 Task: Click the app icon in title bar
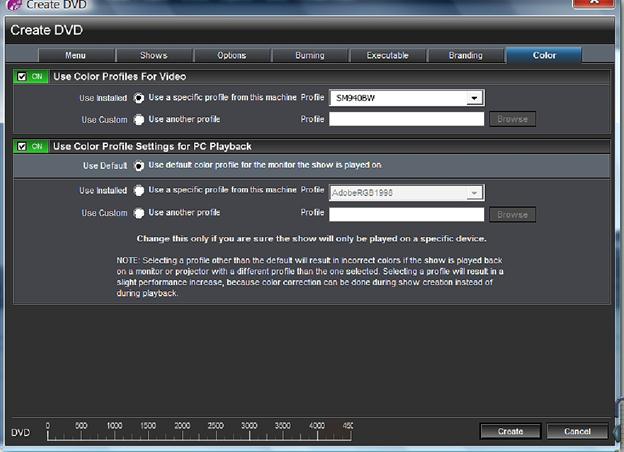tap(14, 5)
